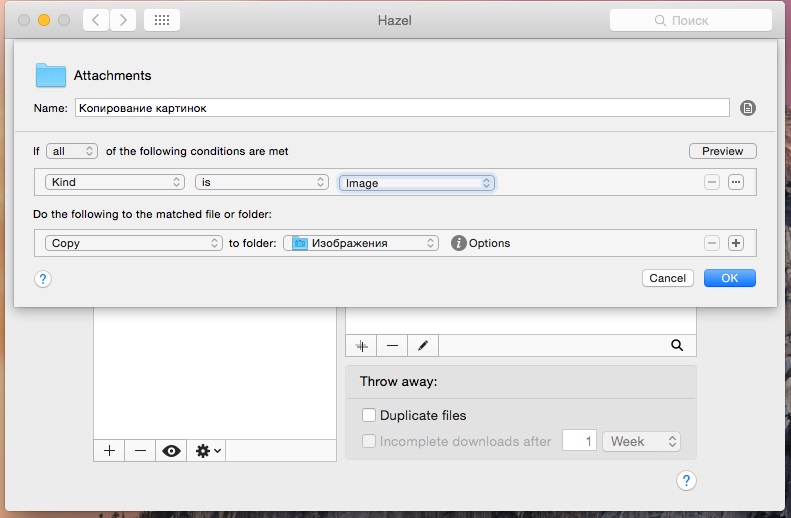This screenshot has height=518, width=791.
Task: Edit the rule Name field
Action: point(402,108)
